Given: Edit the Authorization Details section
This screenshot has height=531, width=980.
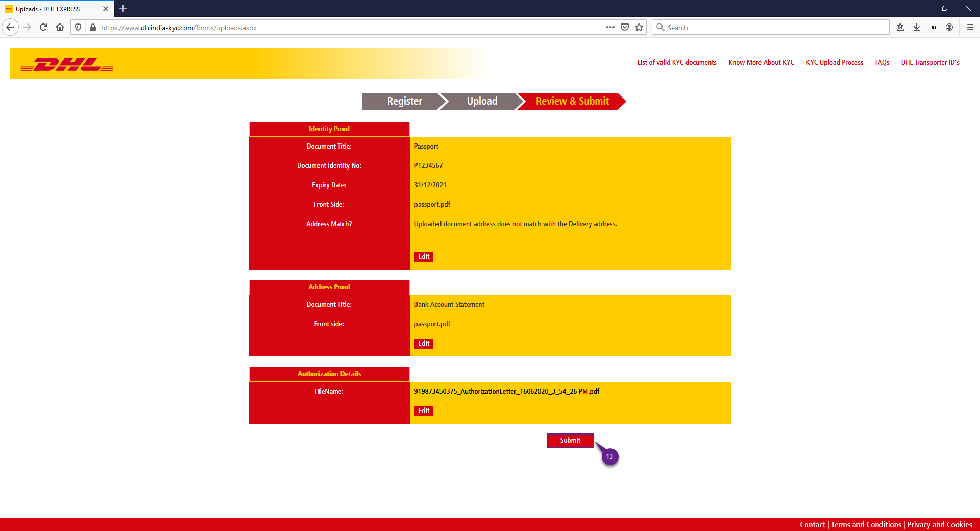Looking at the screenshot, I should pyautogui.click(x=424, y=411).
